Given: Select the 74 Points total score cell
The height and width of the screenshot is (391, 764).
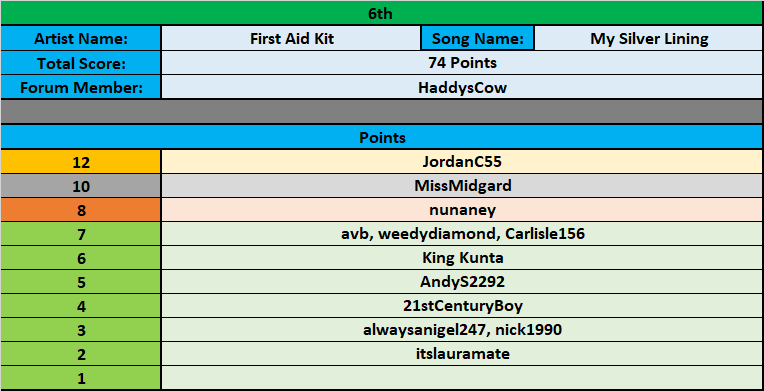Looking at the screenshot, I should pyautogui.click(x=462, y=63).
